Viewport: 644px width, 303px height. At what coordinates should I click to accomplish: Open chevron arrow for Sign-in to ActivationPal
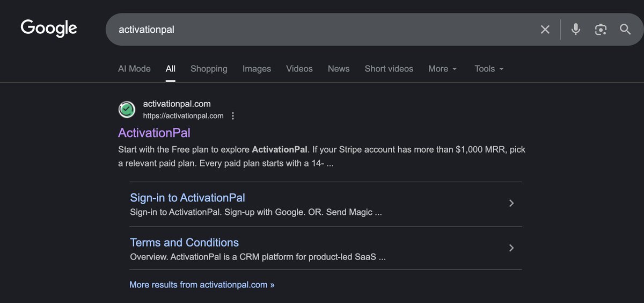coord(511,203)
